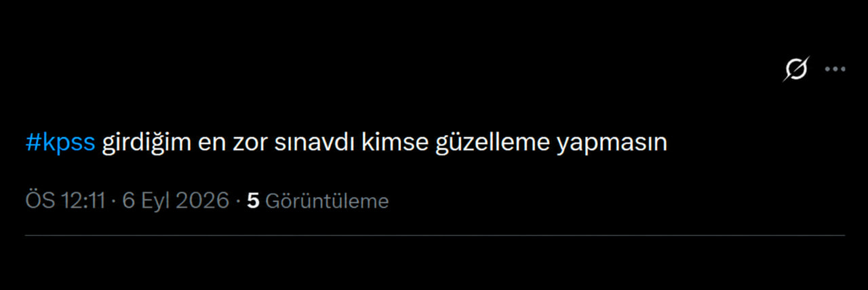Select the 6 Eyl 2026 date text
Viewport: 868px width, 290px height.
point(176,201)
